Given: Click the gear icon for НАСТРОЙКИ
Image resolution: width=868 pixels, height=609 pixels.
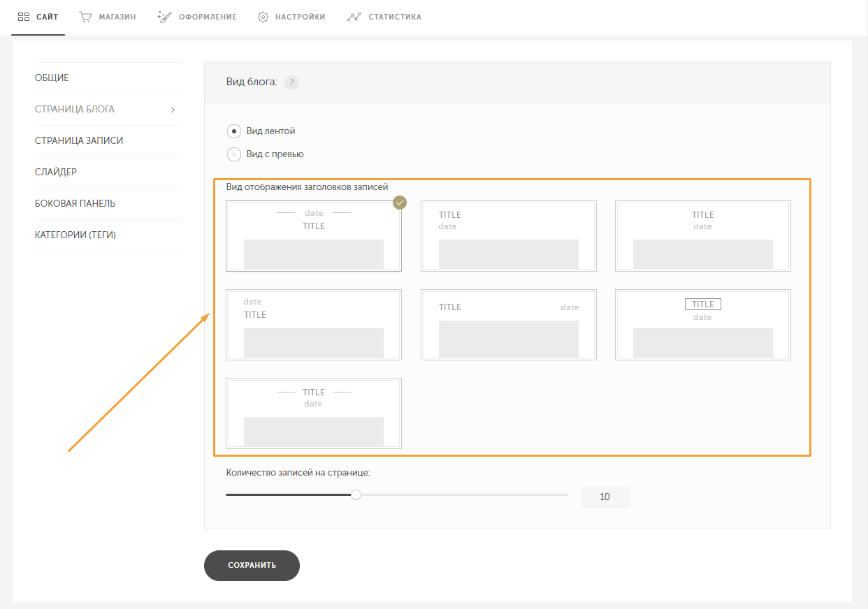Looking at the screenshot, I should 263,17.
